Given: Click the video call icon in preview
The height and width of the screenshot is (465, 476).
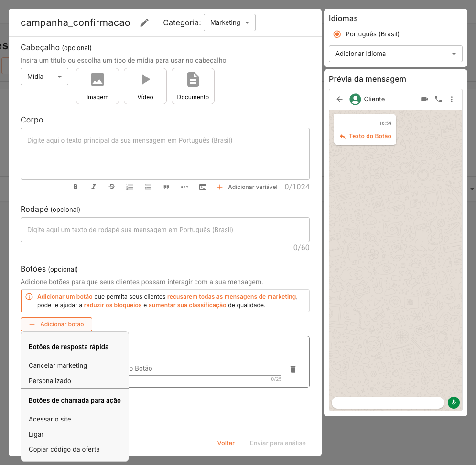Looking at the screenshot, I should tap(424, 99).
